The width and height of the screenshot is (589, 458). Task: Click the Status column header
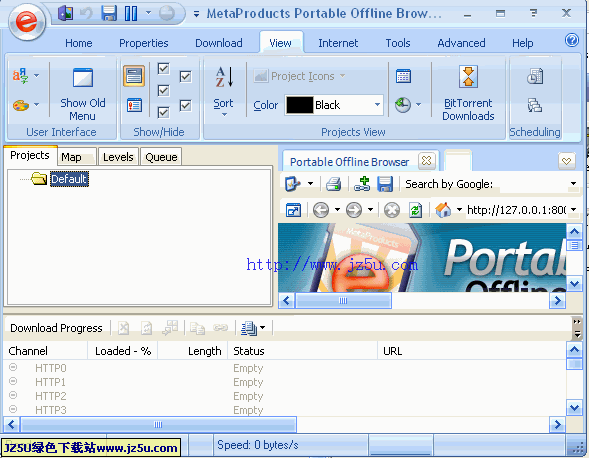(x=302, y=351)
